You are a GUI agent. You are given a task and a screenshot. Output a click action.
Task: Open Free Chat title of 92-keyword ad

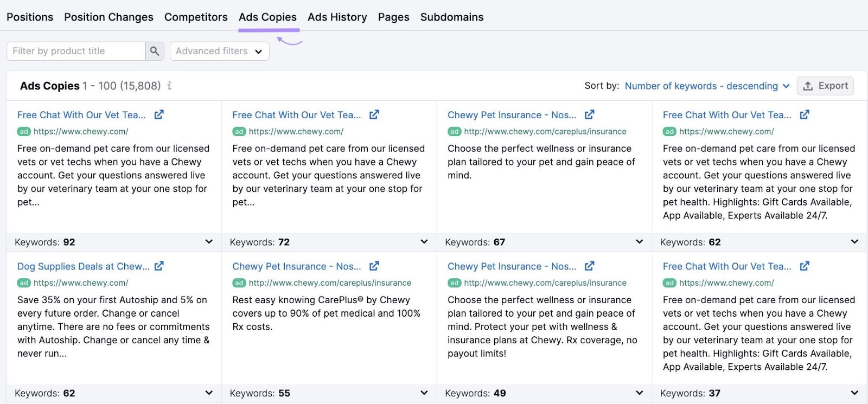(x=81, y=115)
